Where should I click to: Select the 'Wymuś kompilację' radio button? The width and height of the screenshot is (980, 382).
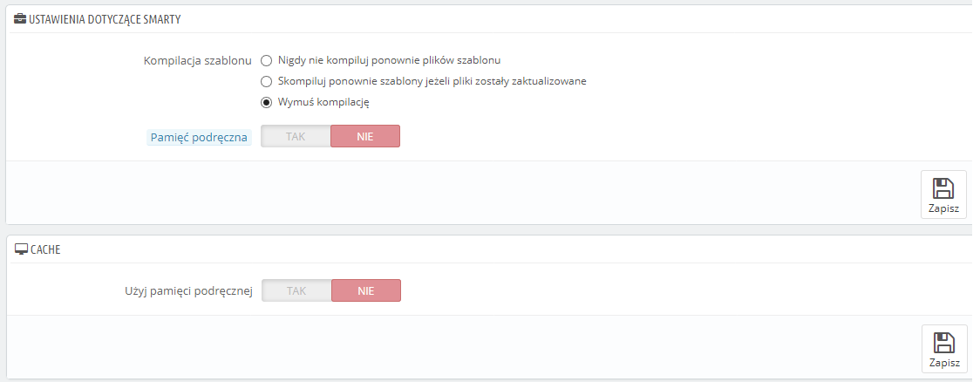(267, 103)
